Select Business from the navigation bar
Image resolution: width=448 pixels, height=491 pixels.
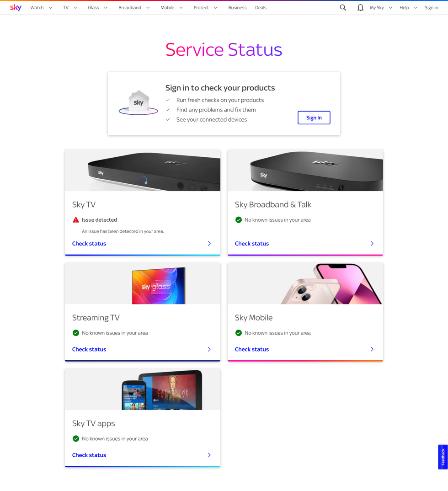(x=237, y=7)
